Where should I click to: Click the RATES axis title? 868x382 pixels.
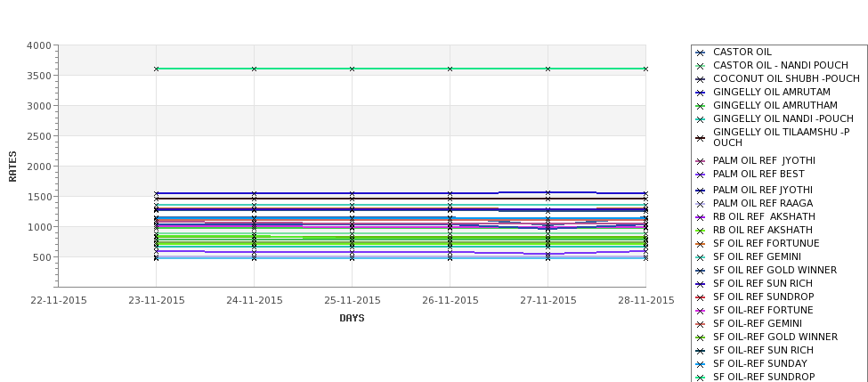[12, 167]
